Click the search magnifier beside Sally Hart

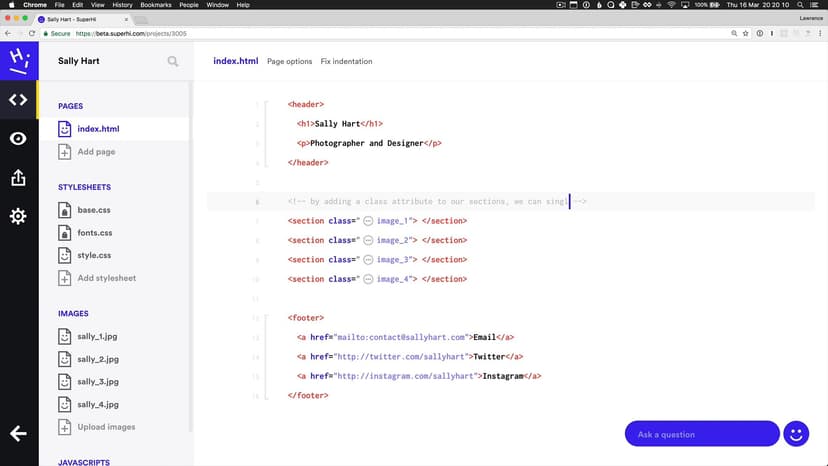(x=173, y=61)
